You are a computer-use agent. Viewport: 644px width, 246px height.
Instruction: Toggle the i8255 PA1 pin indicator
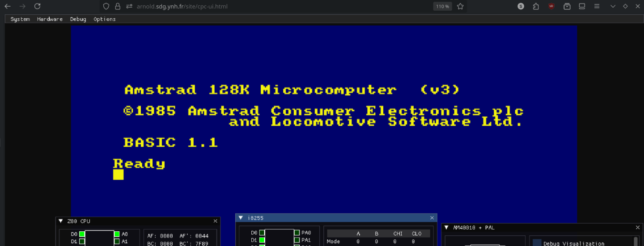pos(297,240)
